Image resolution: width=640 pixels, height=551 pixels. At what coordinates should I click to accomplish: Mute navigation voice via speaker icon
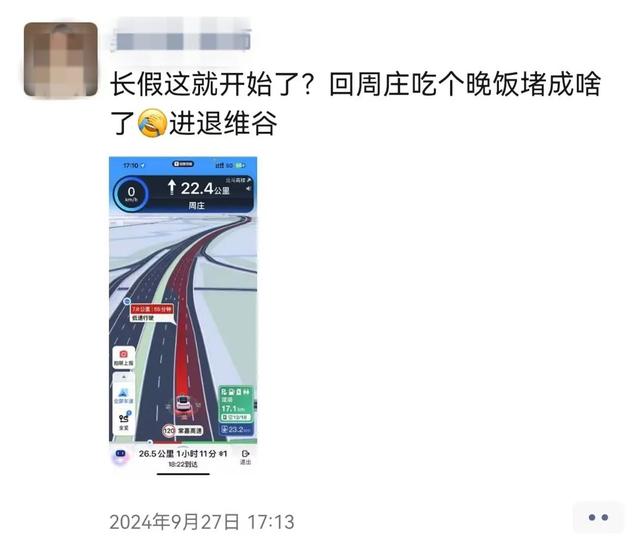pos(249,189)
